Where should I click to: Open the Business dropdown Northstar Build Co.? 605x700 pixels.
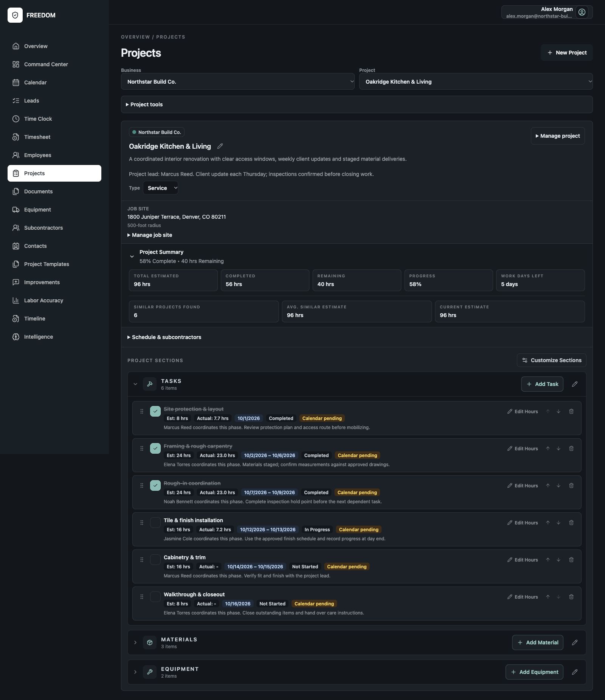pos(238,81)
